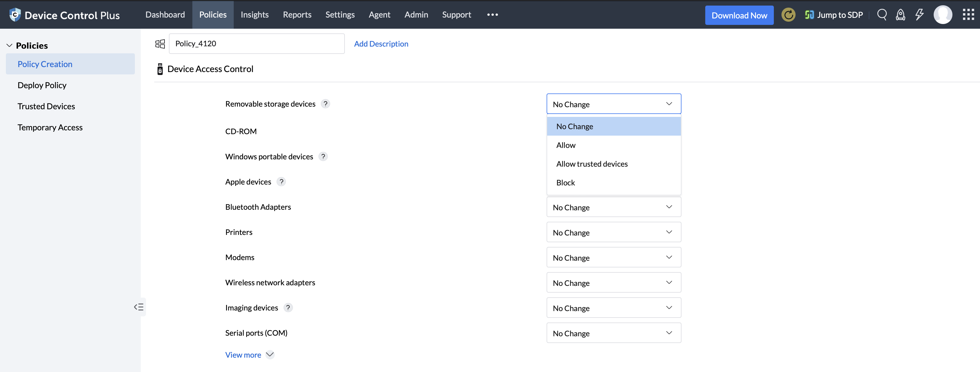Click the yellow refresh circle icon
The width and height of the screenshot is (980, 372).
(788, 15)
